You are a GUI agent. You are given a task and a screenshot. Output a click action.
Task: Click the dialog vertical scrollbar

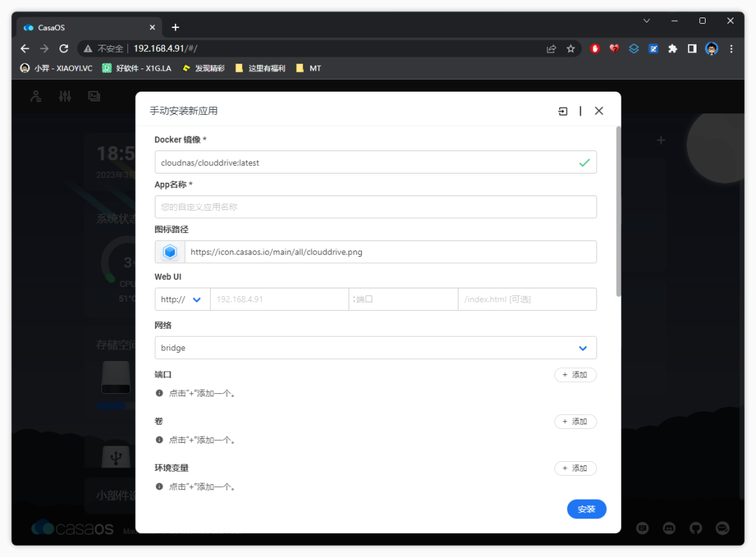[x=617, y=210]
